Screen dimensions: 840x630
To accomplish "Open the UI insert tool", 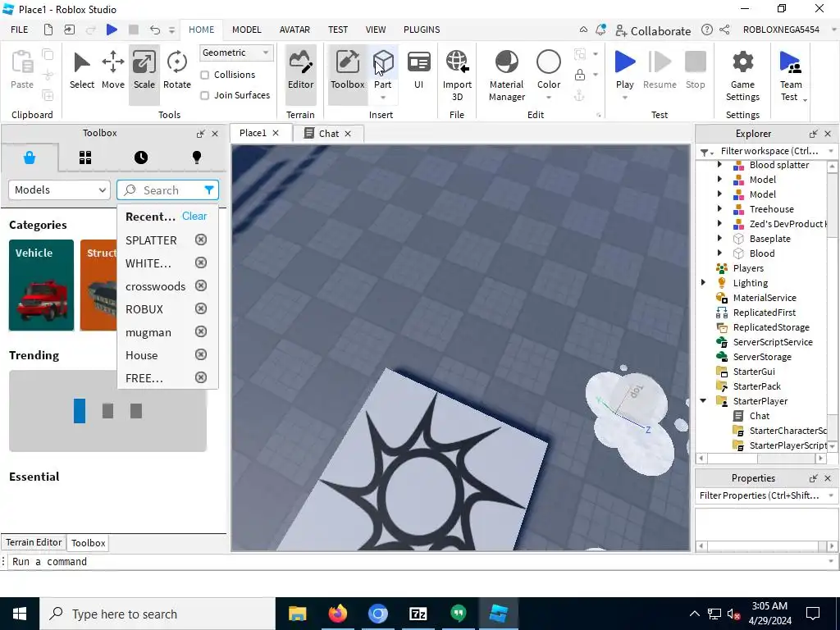I will click(x=418, y=71).
